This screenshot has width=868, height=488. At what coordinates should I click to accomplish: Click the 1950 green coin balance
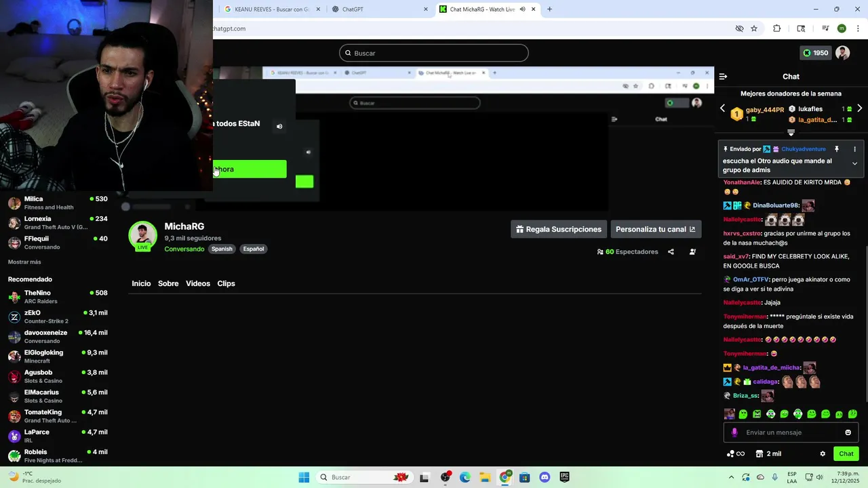815,53
